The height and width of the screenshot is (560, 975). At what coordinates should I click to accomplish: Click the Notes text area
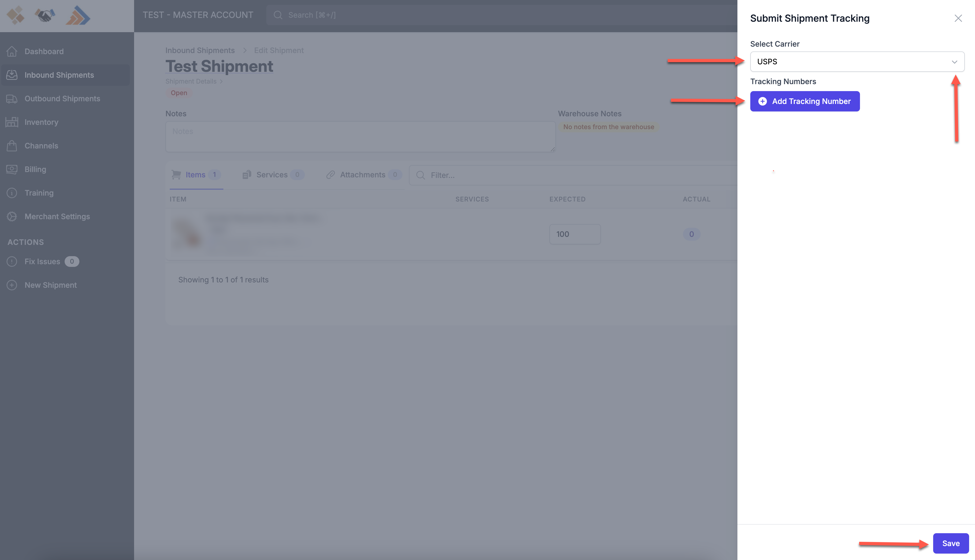pyautogui.click(x=360, y=137)
